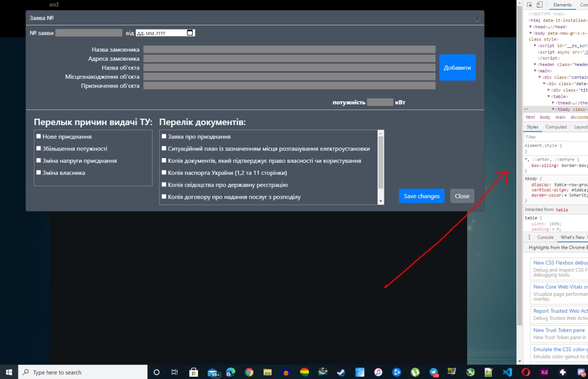Open the New Trust Token pane link

tap(559, 330)
